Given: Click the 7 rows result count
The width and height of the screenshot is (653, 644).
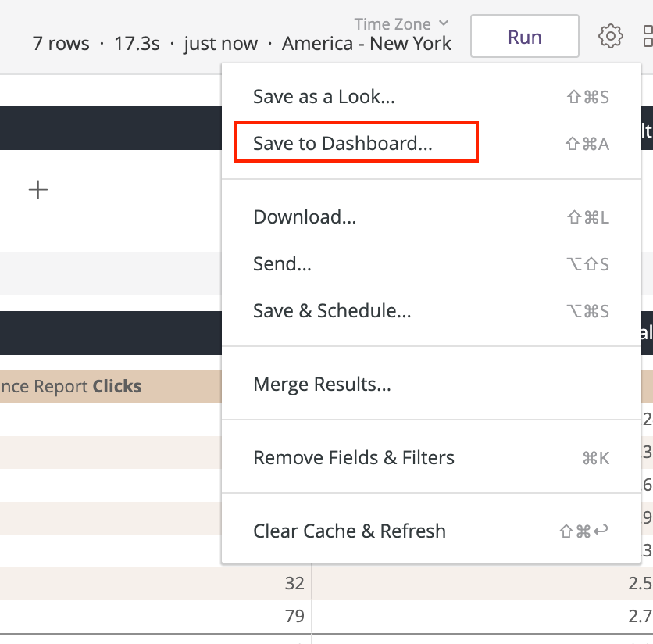Looking at the screenshot, I should coord(61,43).
